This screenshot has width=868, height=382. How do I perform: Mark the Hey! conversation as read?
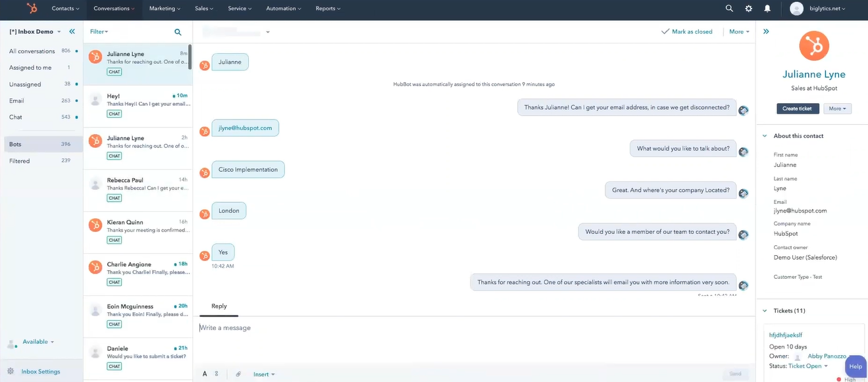[174, 95]
